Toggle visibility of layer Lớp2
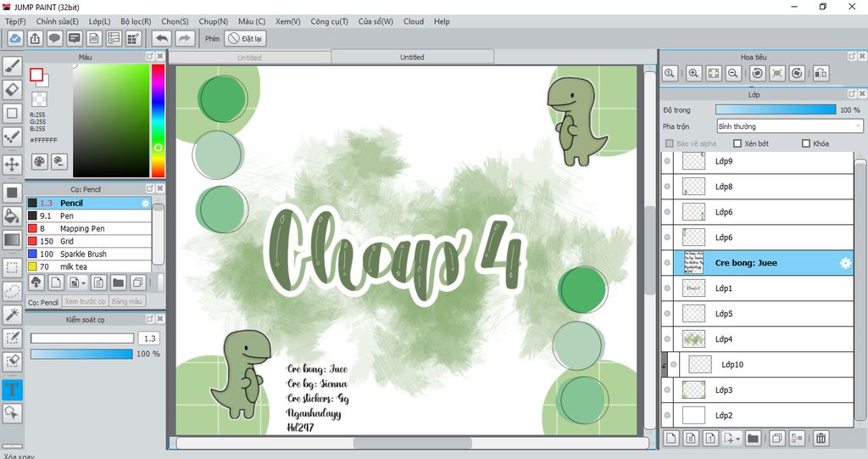This screenshot has width=868, height=459. point(667,415)
